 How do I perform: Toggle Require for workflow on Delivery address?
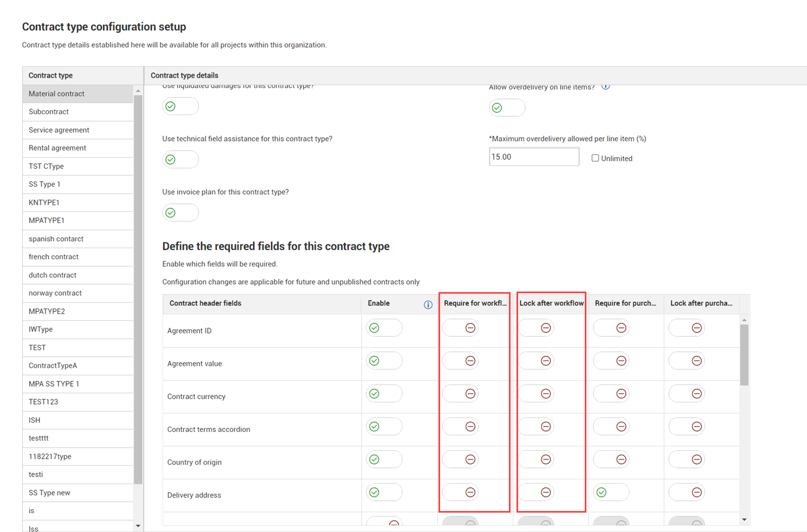461,492
